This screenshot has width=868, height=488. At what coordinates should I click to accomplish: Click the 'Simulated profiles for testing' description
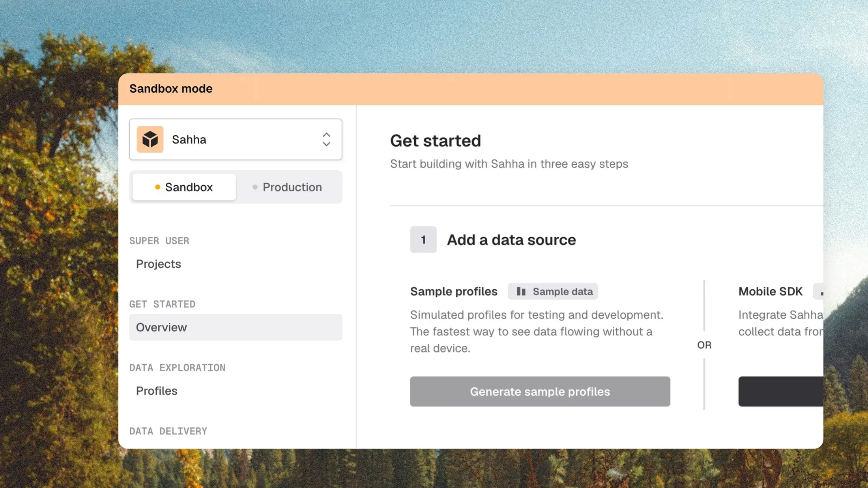[537, 332]
